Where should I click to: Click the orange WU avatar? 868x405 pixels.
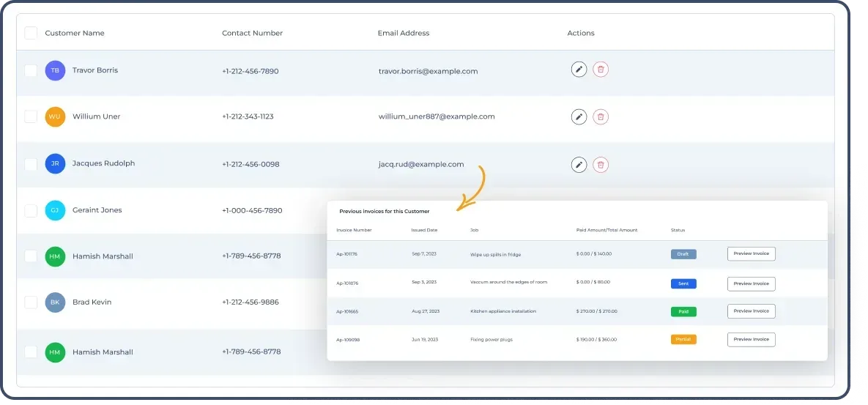click(55, 117)
